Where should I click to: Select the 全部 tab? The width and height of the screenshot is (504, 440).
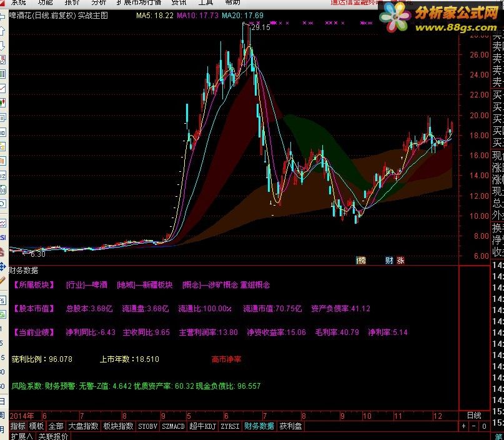tap(56, 426)
